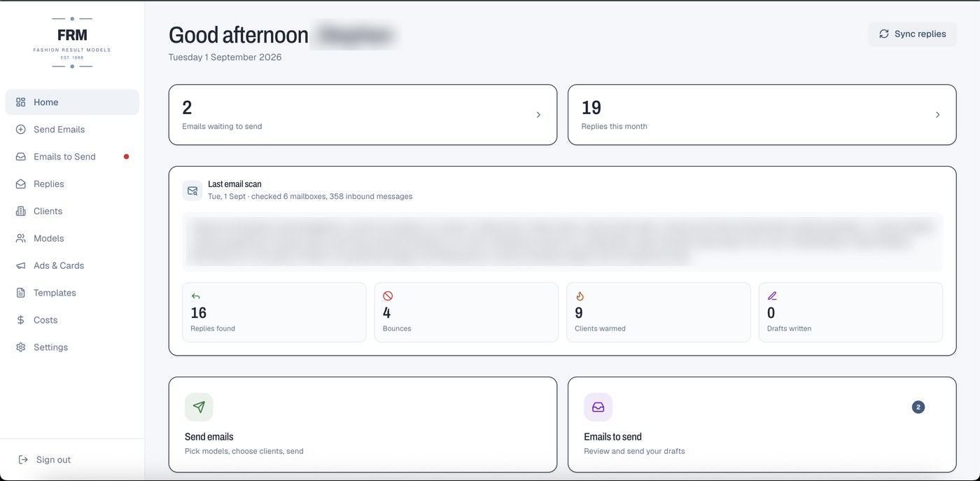Click the green paper plane icon
Viewport: 980px width, 481px height.
pyautogui.click(x=199, y=407)
